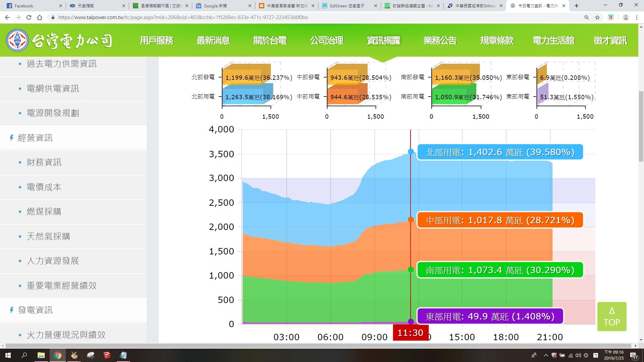Open browser home page
The width and height of the screenshot is (644, 362).
pos(40,17)
